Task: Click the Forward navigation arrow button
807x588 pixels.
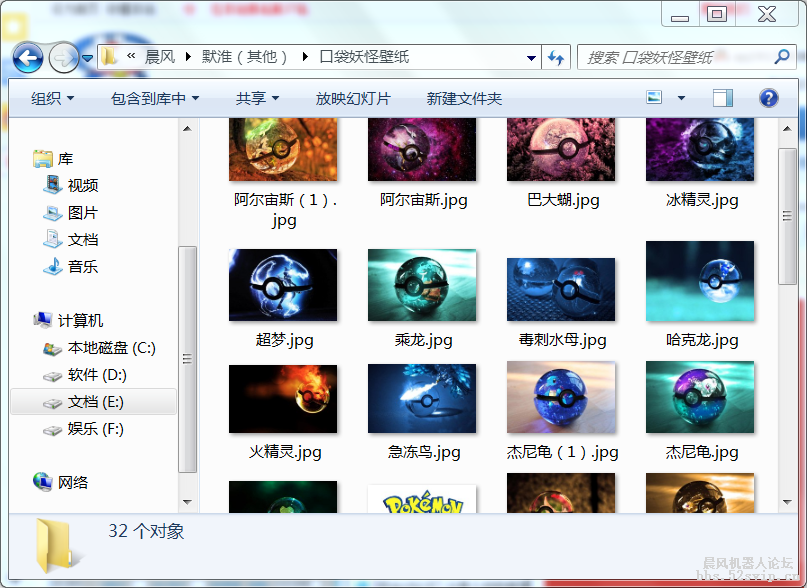Action: (x=63, y=57)
